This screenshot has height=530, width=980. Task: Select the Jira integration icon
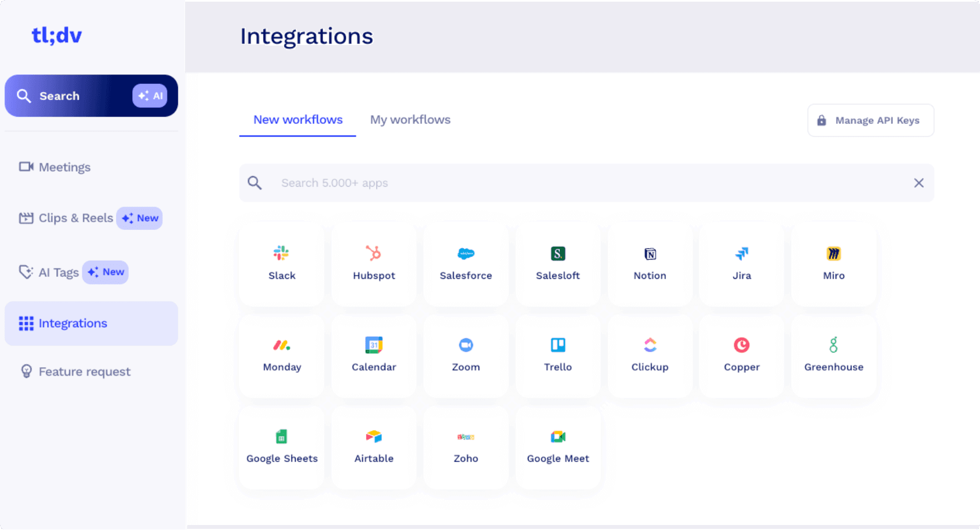742,254
